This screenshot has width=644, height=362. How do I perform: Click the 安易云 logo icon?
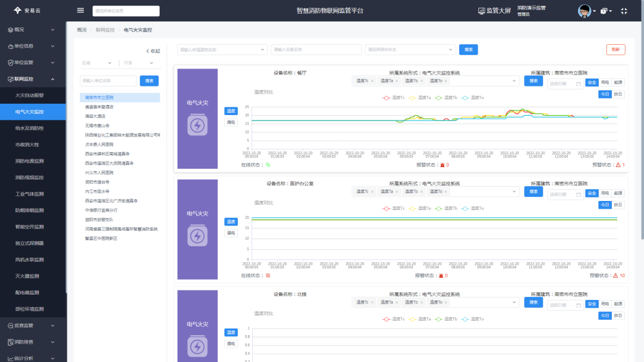[x=17, y=10]
